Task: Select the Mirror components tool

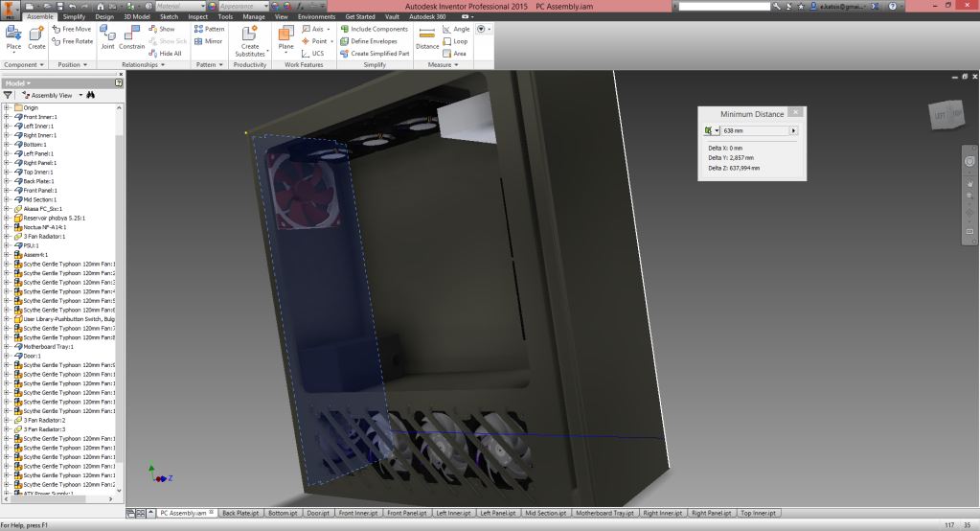Action: (x=209, y=41)
